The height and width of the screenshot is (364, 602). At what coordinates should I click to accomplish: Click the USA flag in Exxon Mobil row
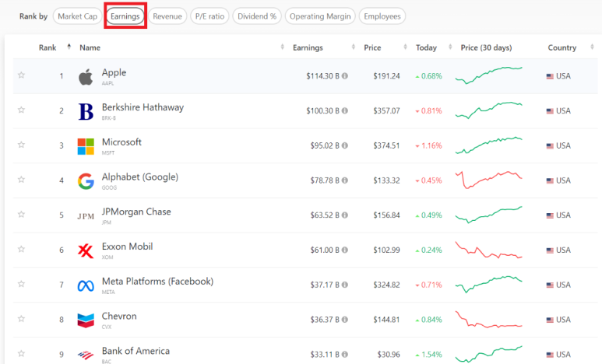coord(550,250)
